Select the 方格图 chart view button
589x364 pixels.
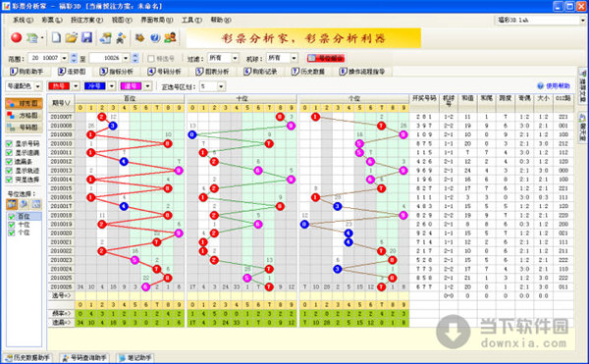pyautogui.click(x=24, y=116)
